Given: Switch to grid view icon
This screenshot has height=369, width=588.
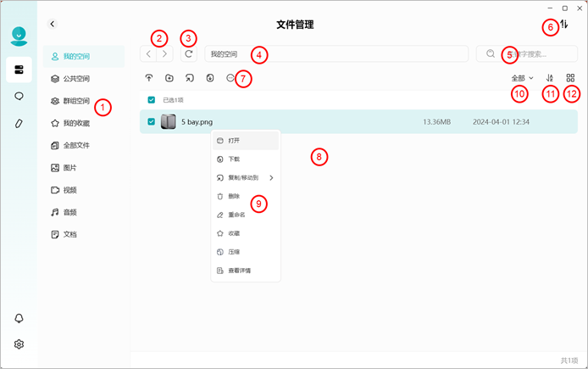Looking at the screenshot, I should 570,78.
